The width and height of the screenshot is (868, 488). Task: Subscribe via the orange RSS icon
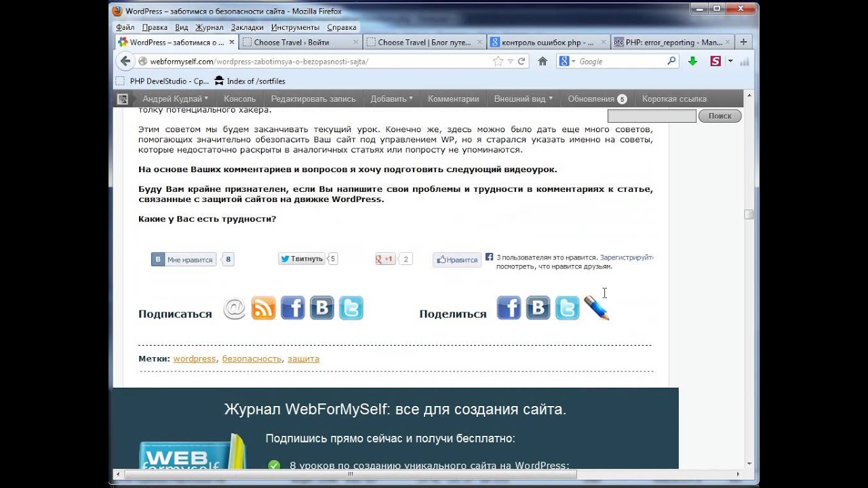263,308
